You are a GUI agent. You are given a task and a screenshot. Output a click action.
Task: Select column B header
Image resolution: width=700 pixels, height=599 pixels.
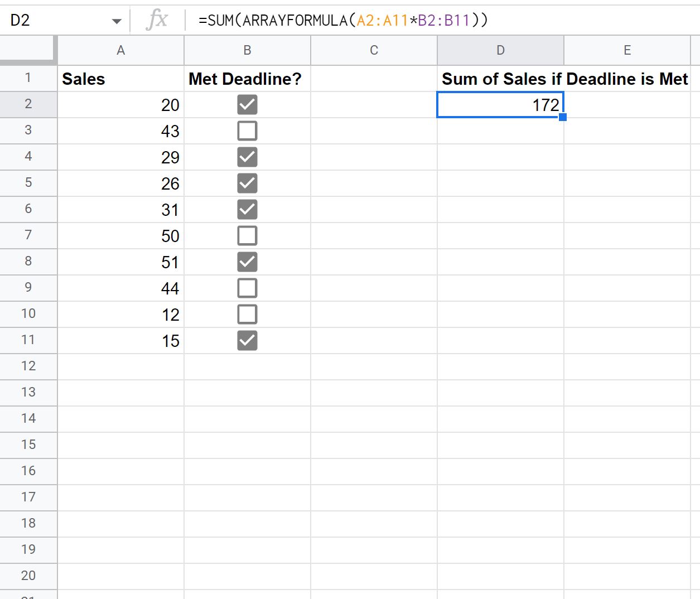pyautogui.click(x=247, y=50)
